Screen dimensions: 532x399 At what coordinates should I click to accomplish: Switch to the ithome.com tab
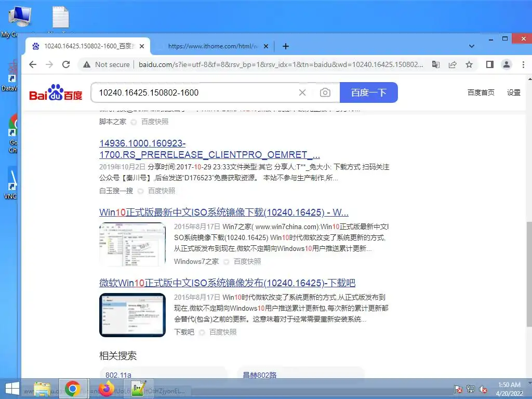[212, 46]
